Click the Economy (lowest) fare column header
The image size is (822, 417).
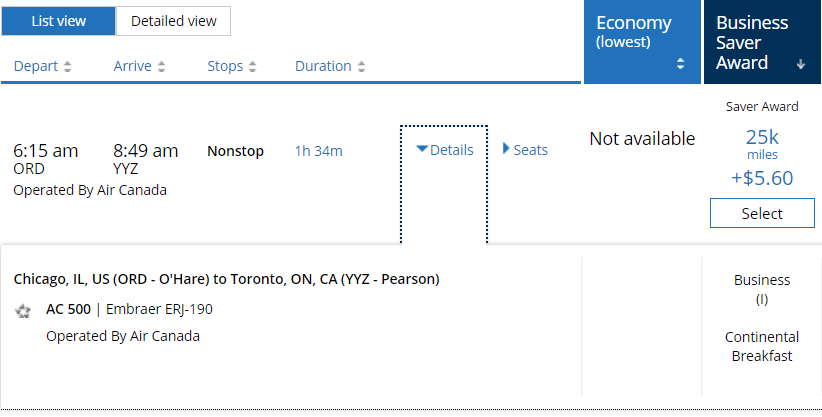[x=634, y=32]
